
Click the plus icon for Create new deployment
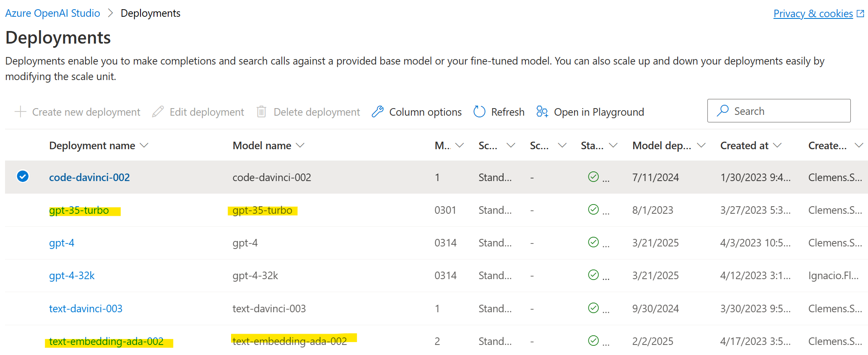click(20, 112)
